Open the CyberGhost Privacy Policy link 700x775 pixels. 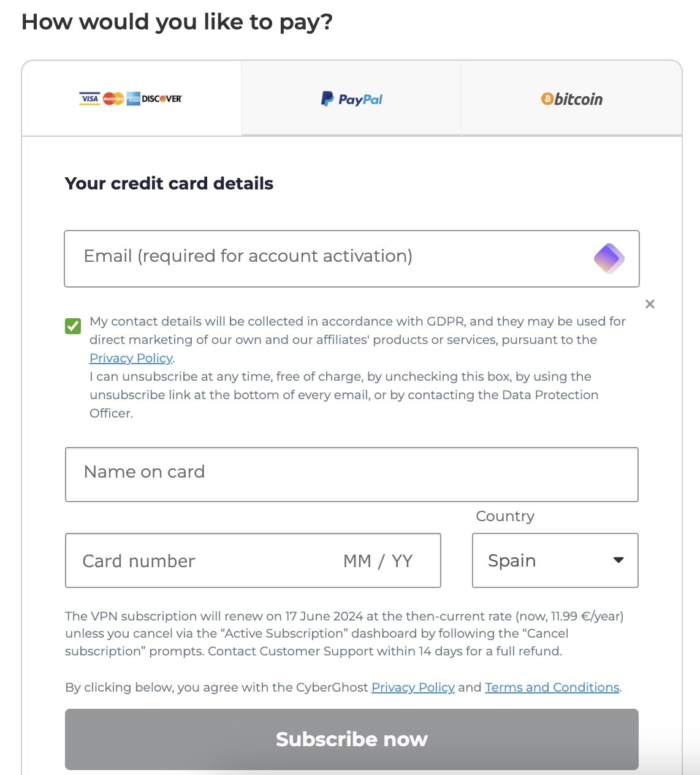pos(413,687)
